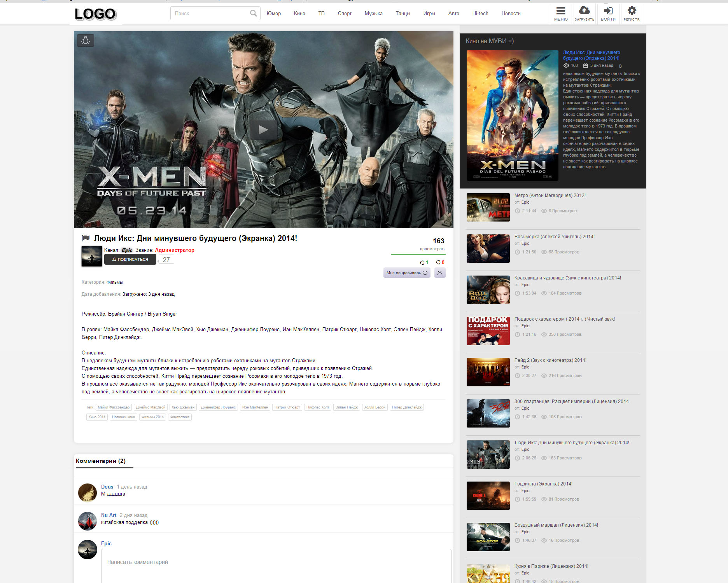728x583 pixels.
Task: Open the Красавица и чудовище thumbnail
Action: click(488, 290)
